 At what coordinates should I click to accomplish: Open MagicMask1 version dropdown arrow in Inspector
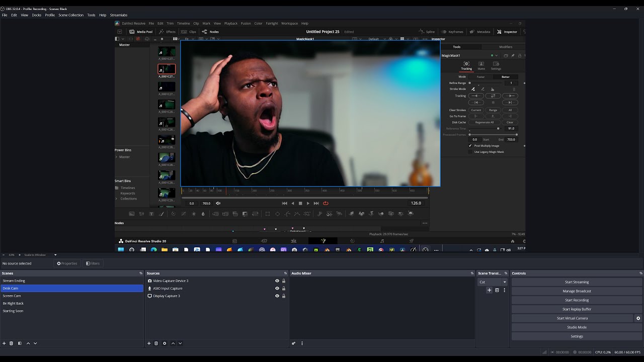pos(497,55)
